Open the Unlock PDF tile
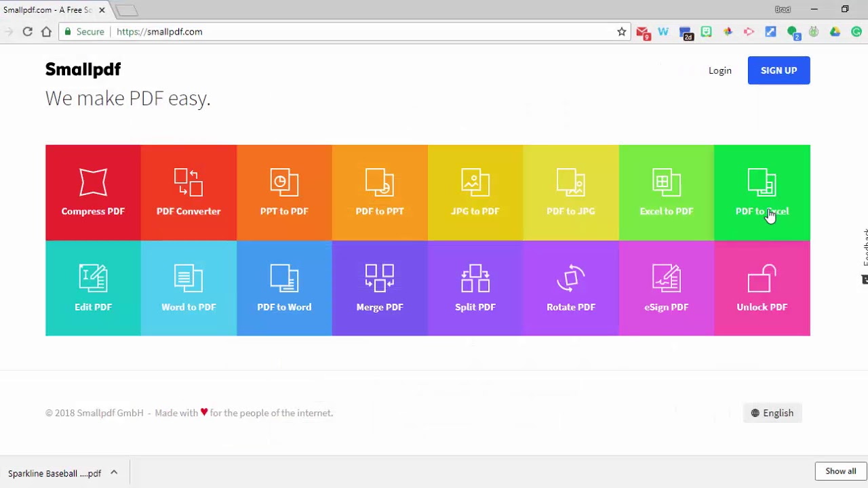This screenshot has height=488, width=868. pyautogui.click(x=762, y=288)
